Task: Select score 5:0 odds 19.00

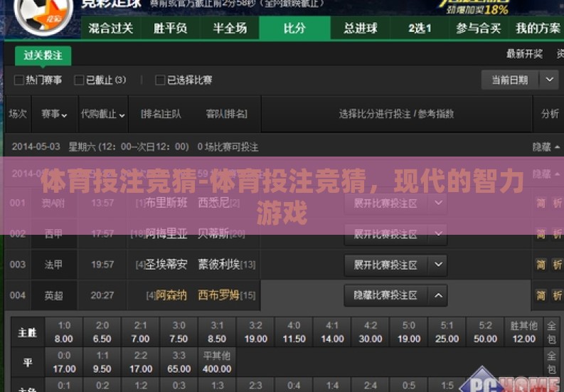Action: point(409,332)
